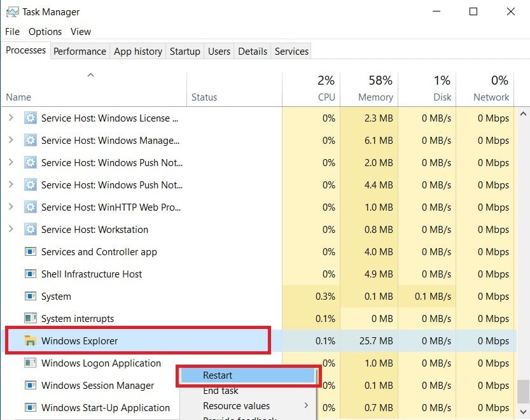The image size is (530, 420).
Task: Choose End task in the context menu
Action: pos(221,391)
